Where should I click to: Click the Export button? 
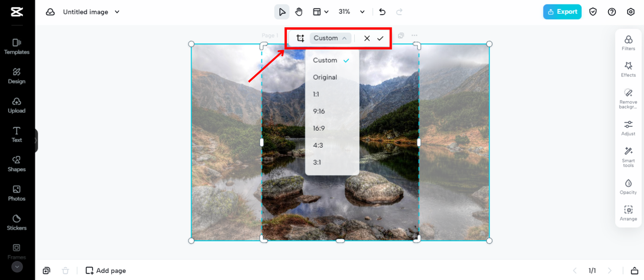tap(562, 12)
